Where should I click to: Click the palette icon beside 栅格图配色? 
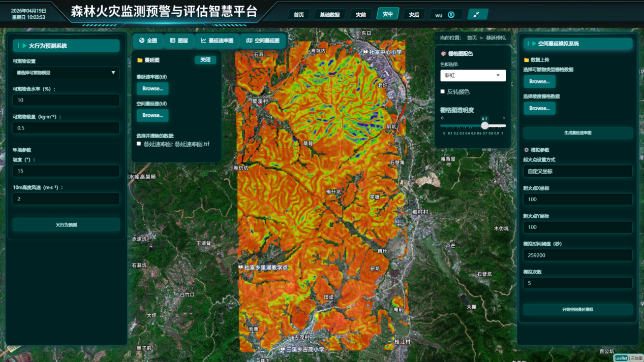(443, 54)
